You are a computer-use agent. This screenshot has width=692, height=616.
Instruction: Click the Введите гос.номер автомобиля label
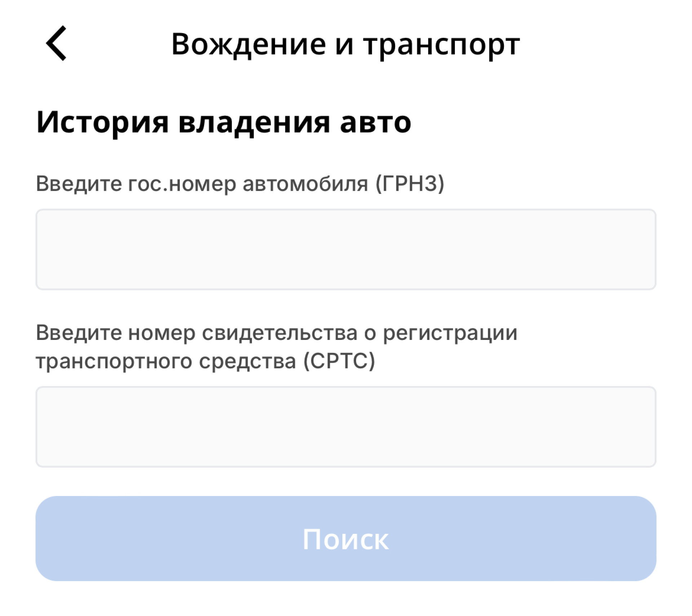(240, 183)
